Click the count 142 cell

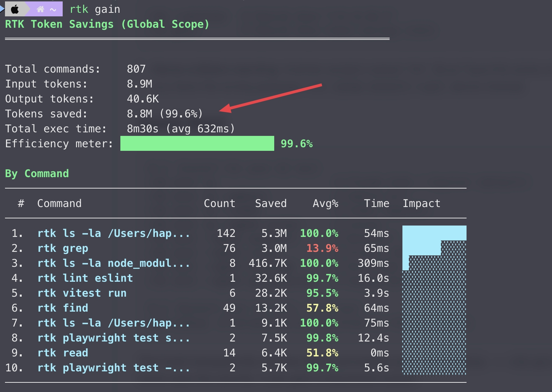(x=226, y=233)
